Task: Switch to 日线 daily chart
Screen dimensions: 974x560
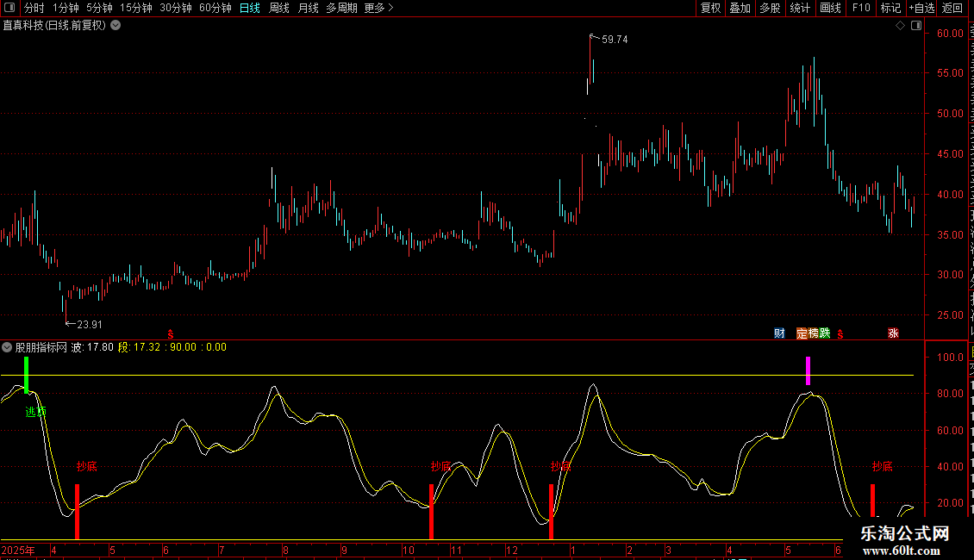Action: (x=250, y=8)
